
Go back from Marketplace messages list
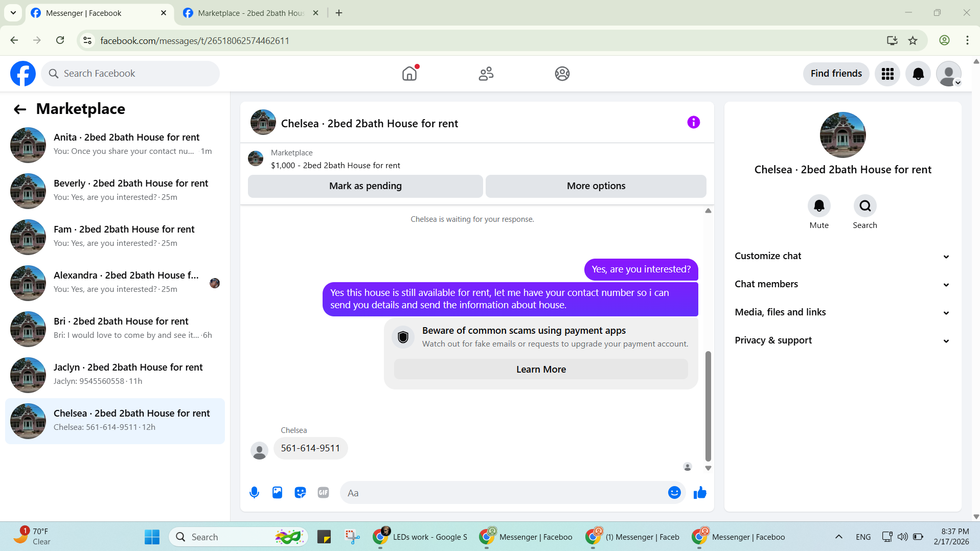click(20, 109)
